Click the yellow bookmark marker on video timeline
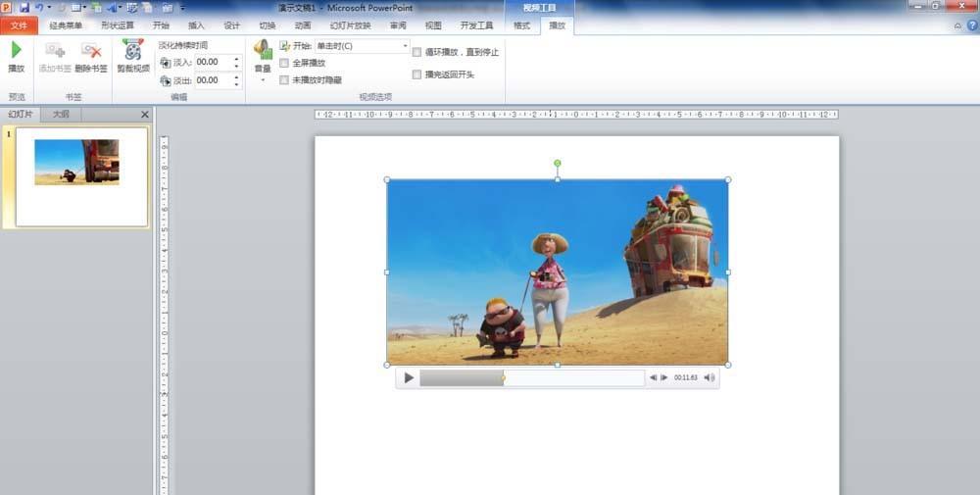The image size is (980, 495). [504, 377]
